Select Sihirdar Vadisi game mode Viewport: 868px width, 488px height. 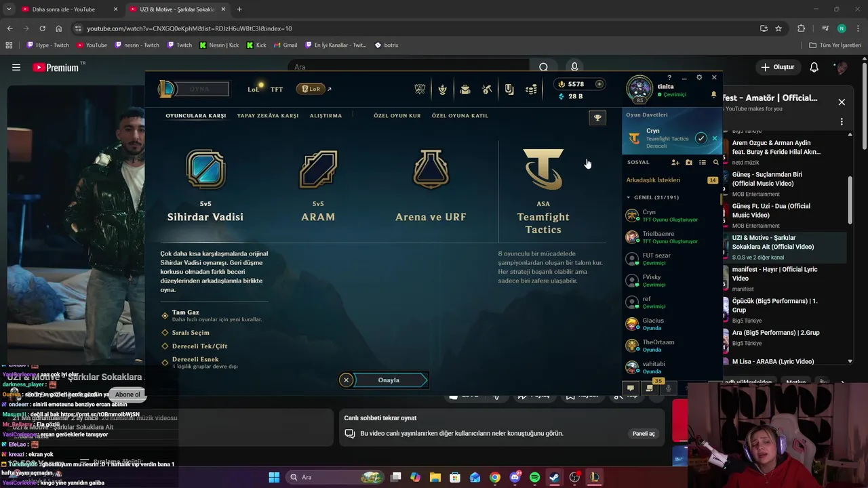pyautogui.click(x=205, y=186)
